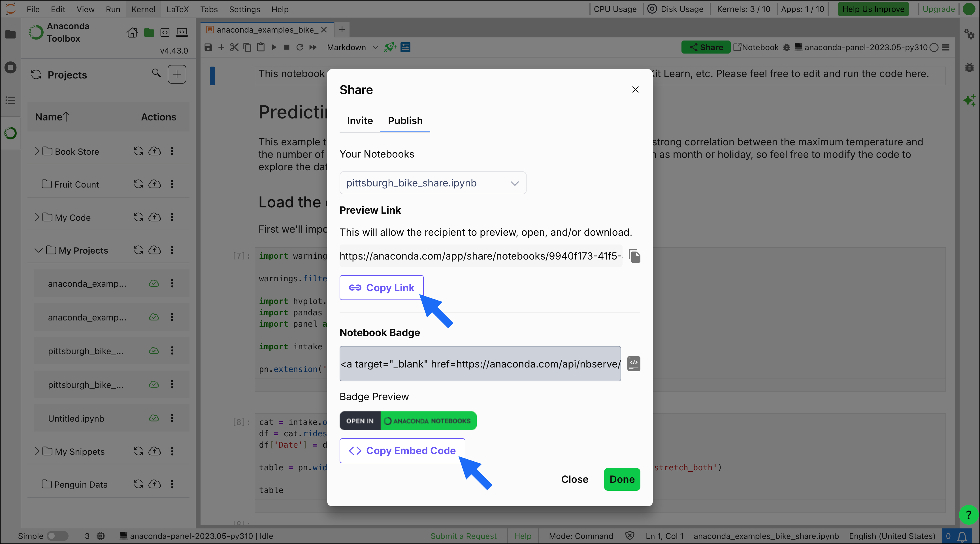Open the table of contents sidebar
The width and height of the screenshot is (980, 544).
click(x=11, y=101)
